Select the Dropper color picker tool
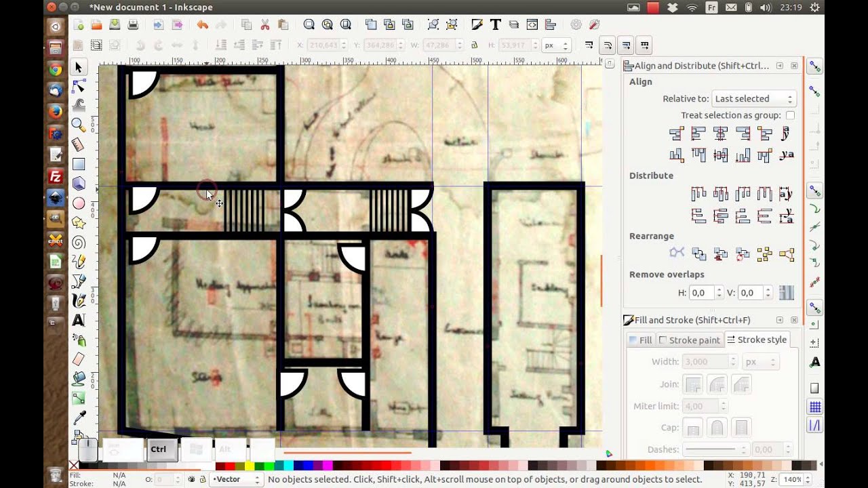Screen dimensions: 868x488 [x=79, y=418]
